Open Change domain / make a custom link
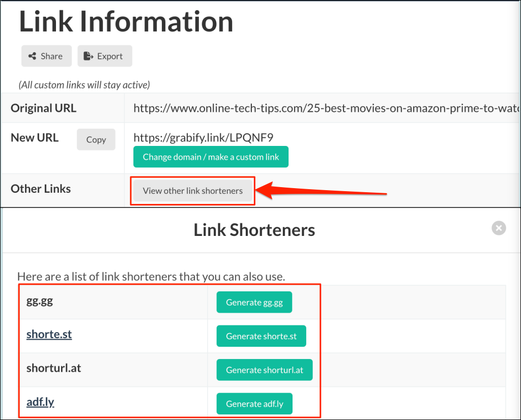This screenshot has height=420, width=521. 211,157
